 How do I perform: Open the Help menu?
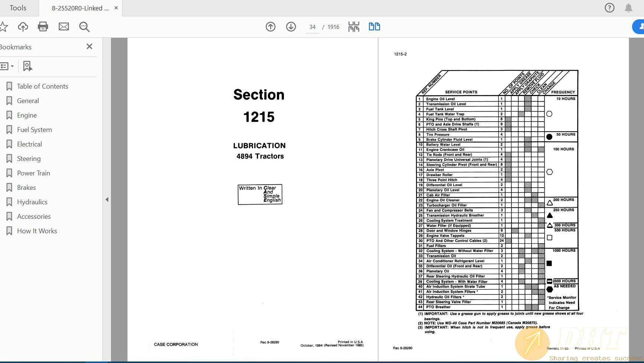tap(609, 7)
